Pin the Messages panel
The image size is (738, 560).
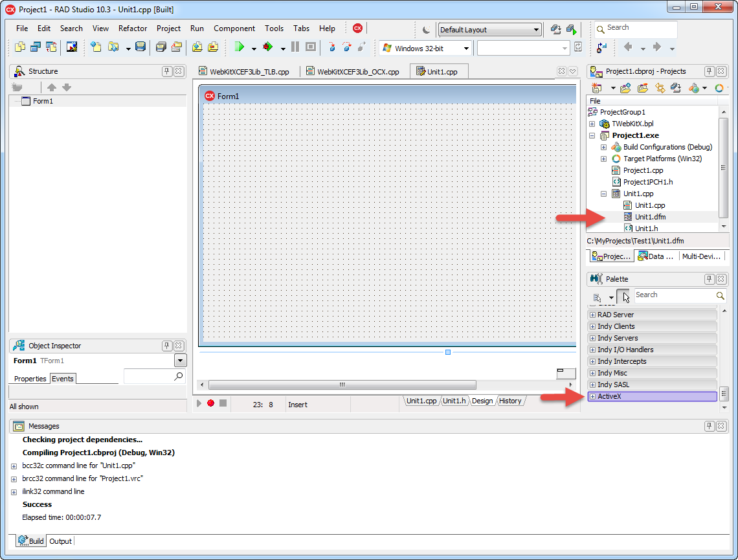709,426
